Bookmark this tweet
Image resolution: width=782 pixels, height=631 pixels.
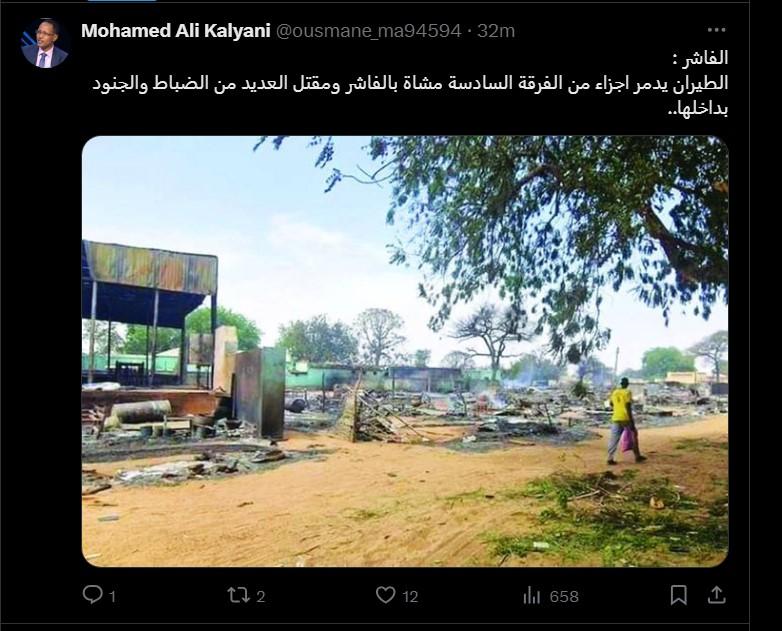click(x=679, y=595)
